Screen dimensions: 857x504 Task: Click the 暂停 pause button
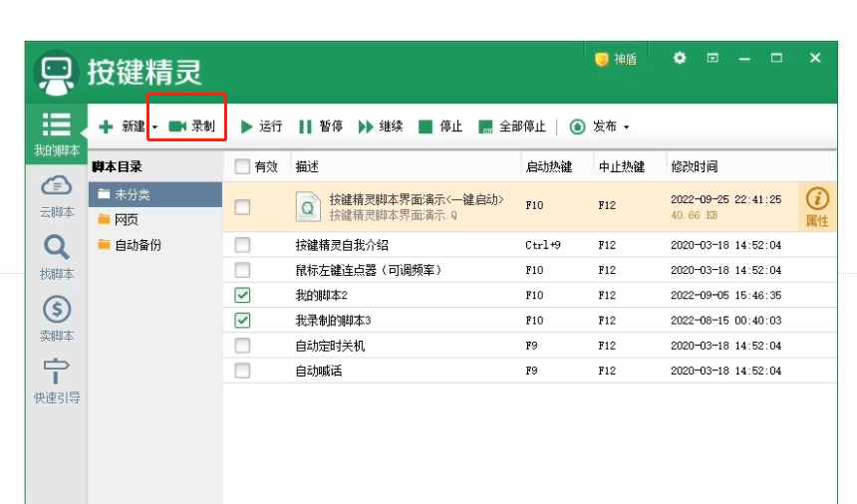(x=321, y=126)
